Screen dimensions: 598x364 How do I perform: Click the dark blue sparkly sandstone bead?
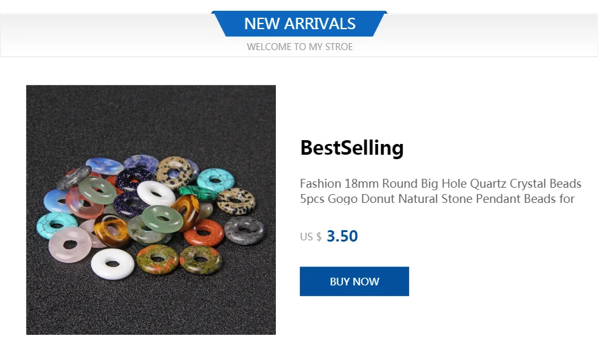point(133,179)
